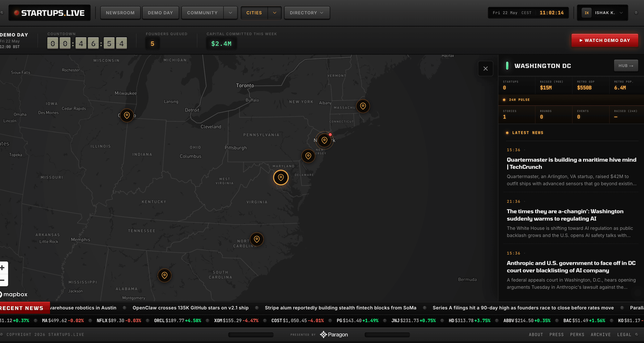Zoom out the map with minus button
Image resolution: width=644 pixels, height=343 pixels.
tap(3, 280)
